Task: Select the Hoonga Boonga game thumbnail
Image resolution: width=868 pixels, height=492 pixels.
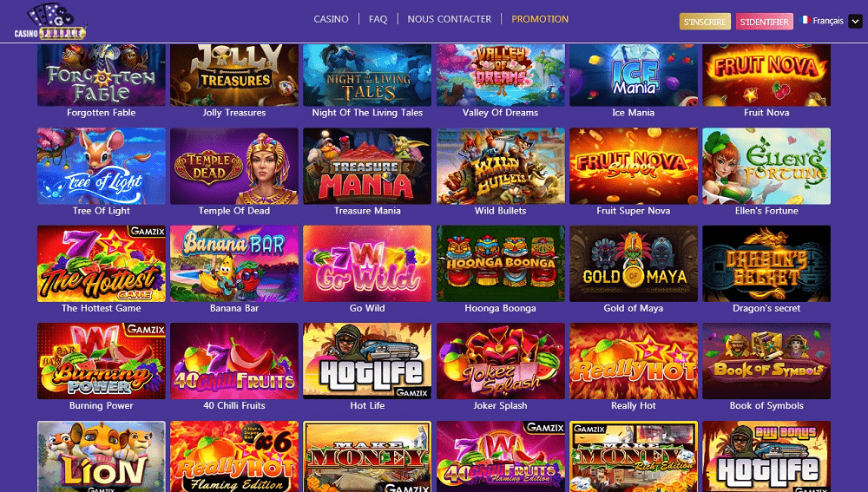Action: click(501, 264)
